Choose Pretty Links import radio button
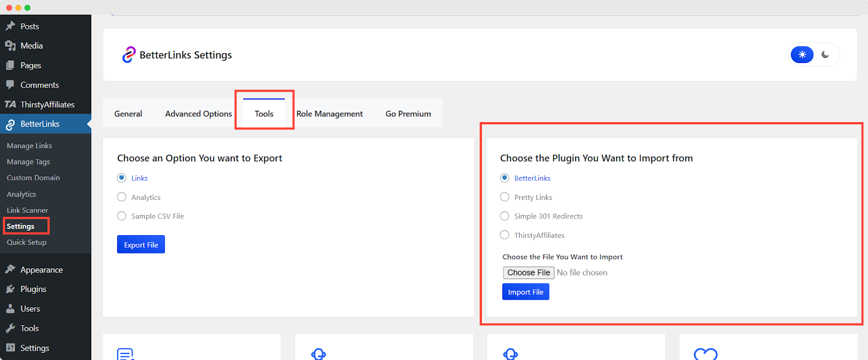The image size is (868, 360). (505, 197)
